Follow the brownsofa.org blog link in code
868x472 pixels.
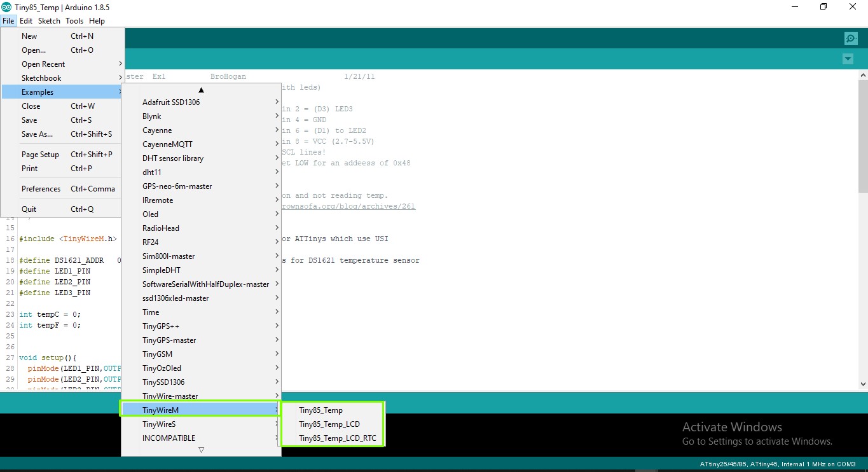coord(348,207)
